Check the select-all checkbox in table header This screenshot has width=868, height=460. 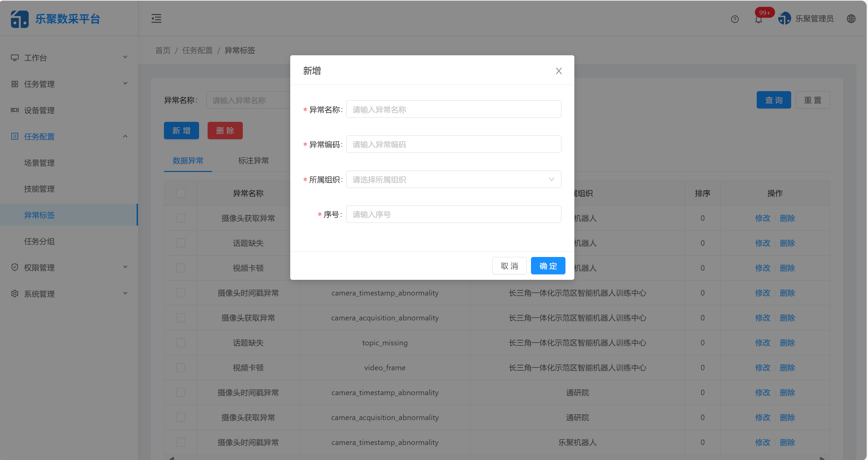point(180,193)
